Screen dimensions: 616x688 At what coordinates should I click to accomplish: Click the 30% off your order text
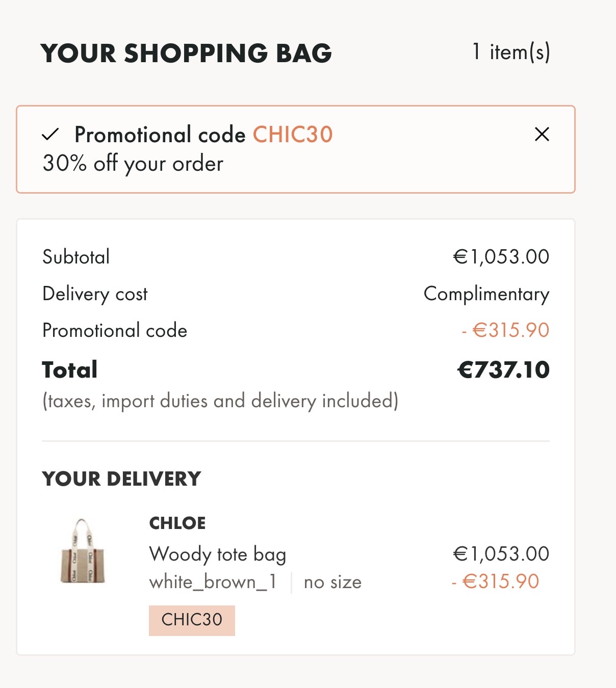133,164
